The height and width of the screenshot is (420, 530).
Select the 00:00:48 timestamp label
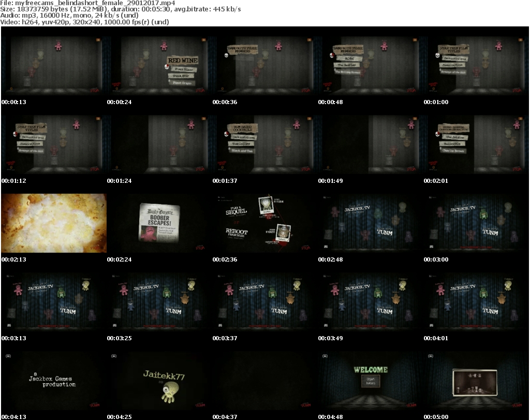(x=330, y=102)
